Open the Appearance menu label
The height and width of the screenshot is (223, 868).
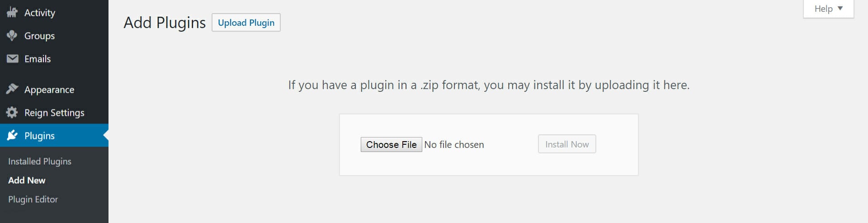point(49,90)
